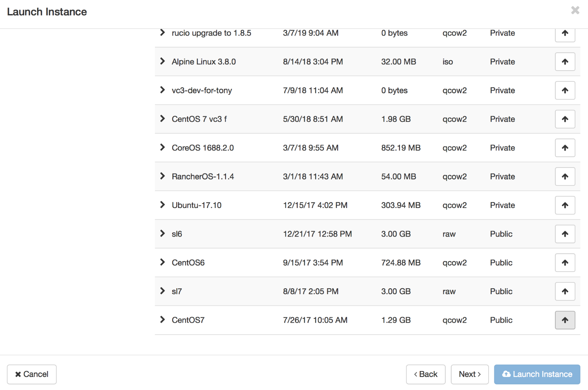Expand details for Alpine Linux 3.8.0
The image size is (588, 390).
point(162,61)
